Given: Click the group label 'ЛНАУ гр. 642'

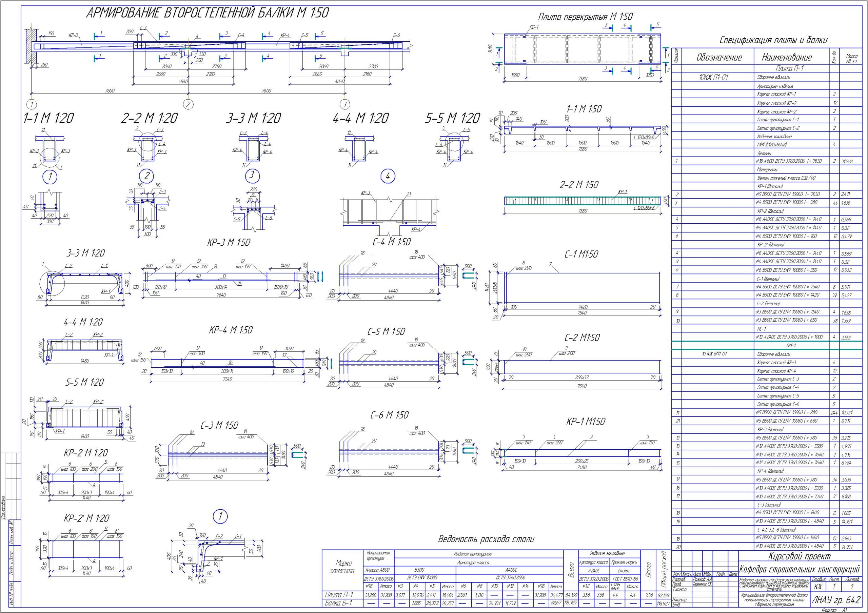Looking at the screenshot, I should coord(836,600).
